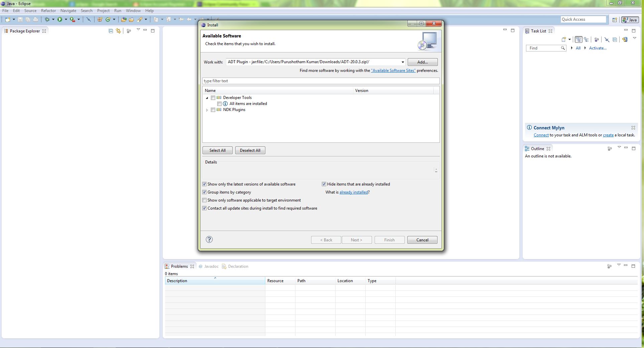Click the green Run button in toolbar
644x348 pixels.
click(x=59, y=20)
